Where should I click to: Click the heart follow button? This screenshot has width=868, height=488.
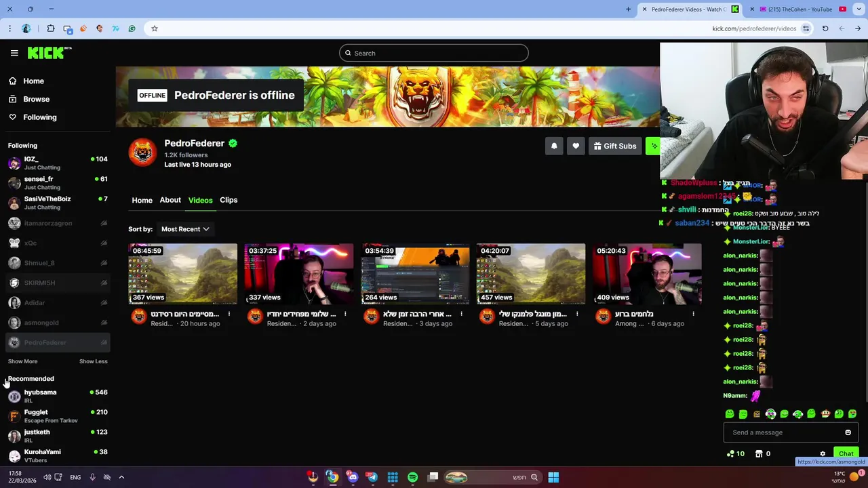[576, 146]
